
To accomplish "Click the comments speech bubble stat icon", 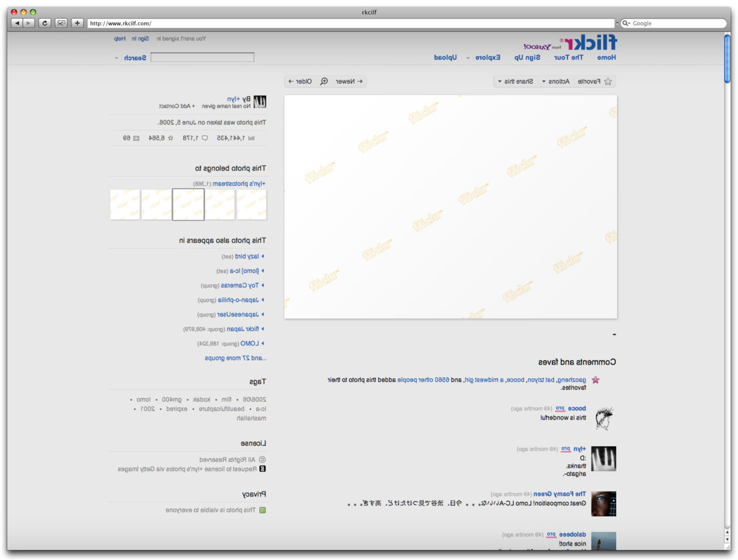I will [x=205, y=138].
